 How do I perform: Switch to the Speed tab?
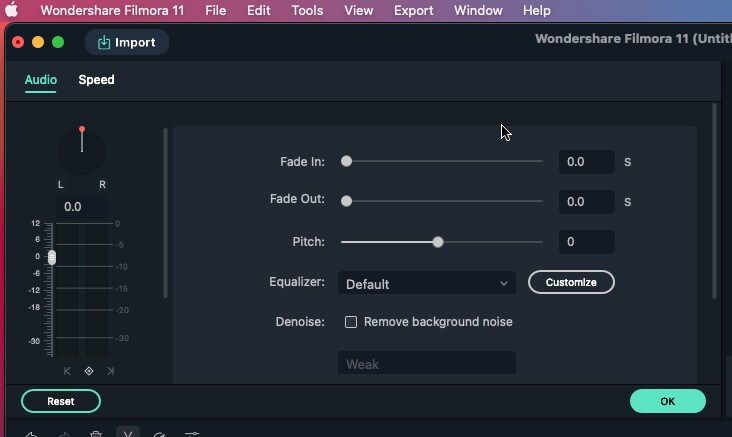96,80
